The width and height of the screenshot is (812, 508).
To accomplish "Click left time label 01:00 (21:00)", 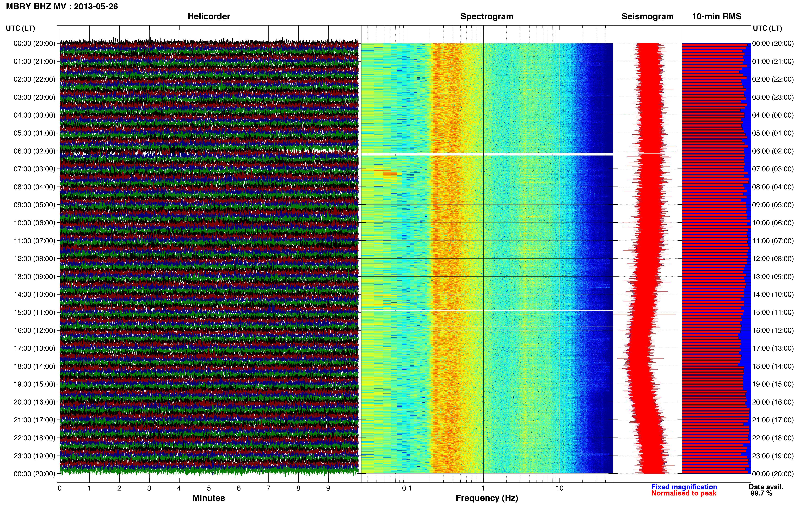I will 34,62.
